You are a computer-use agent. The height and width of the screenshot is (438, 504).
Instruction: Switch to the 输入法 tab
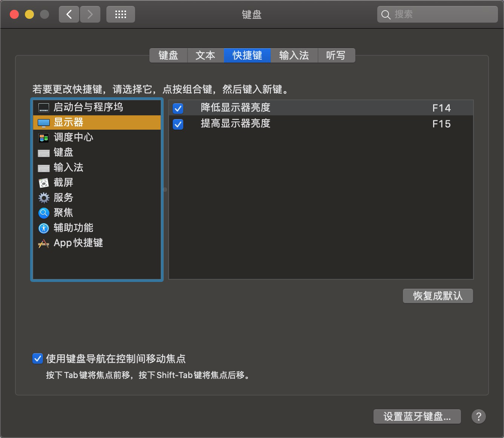tap(294, 55)
